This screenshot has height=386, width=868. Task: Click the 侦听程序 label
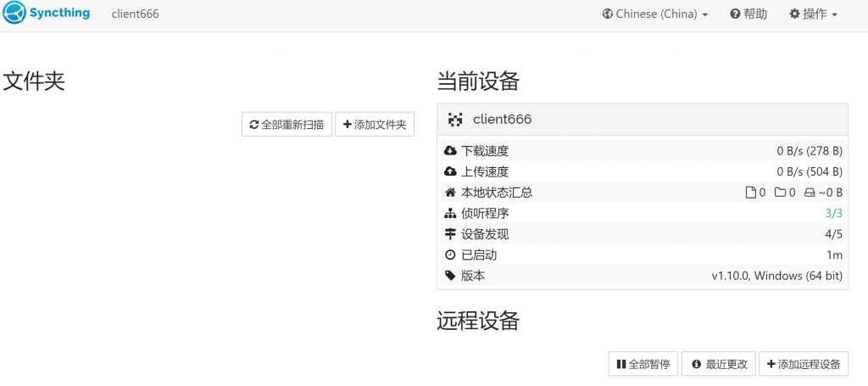[x=485, y=213]
